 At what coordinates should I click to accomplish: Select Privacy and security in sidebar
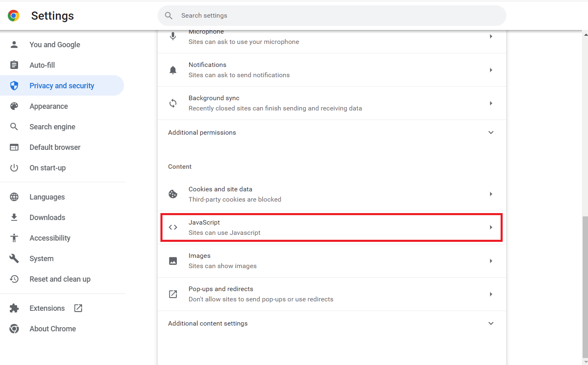tap(62, 85)
